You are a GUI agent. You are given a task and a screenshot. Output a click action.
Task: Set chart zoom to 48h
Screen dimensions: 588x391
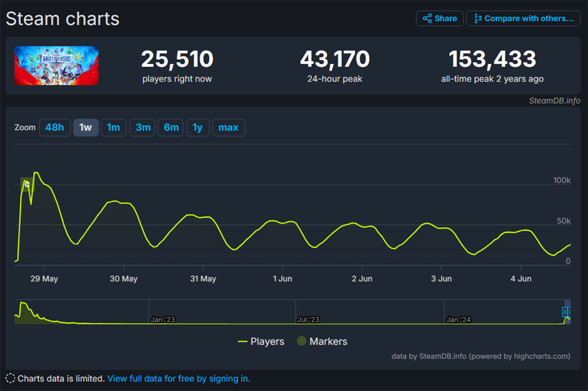click(x=54, y=127)
